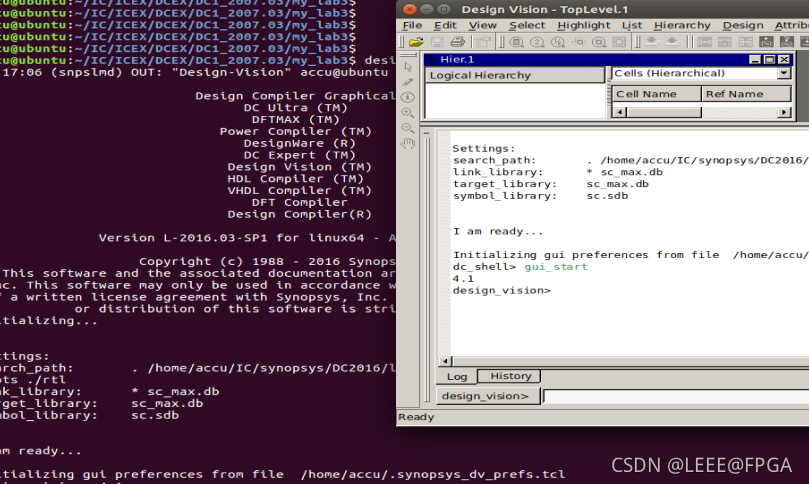Open the File menu

(412, 25)
